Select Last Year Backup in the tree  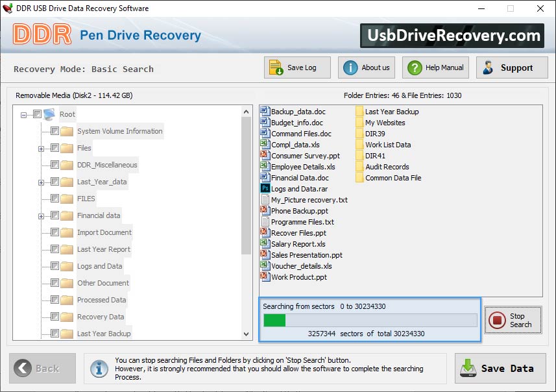[x=104, y=334]
